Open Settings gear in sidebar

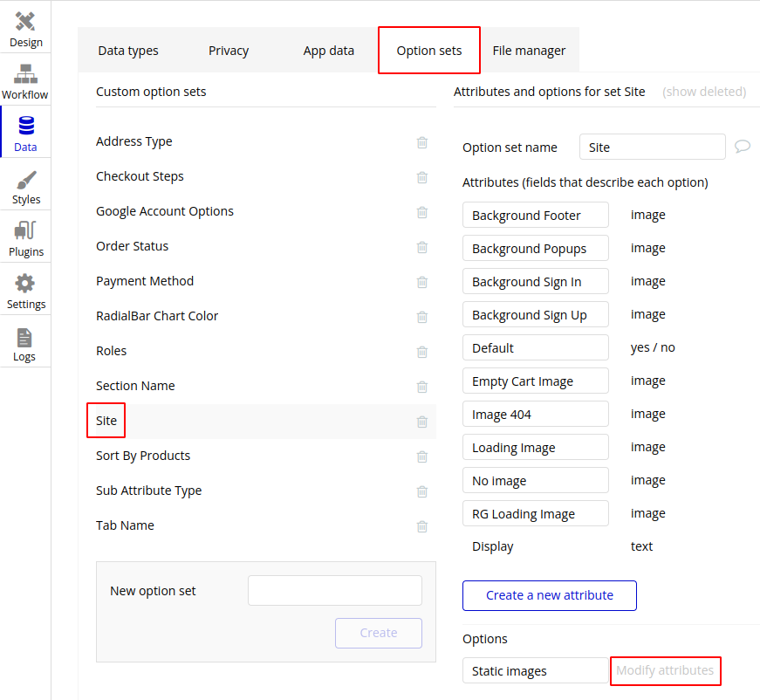pyautogui.click(x=25, y=292)
